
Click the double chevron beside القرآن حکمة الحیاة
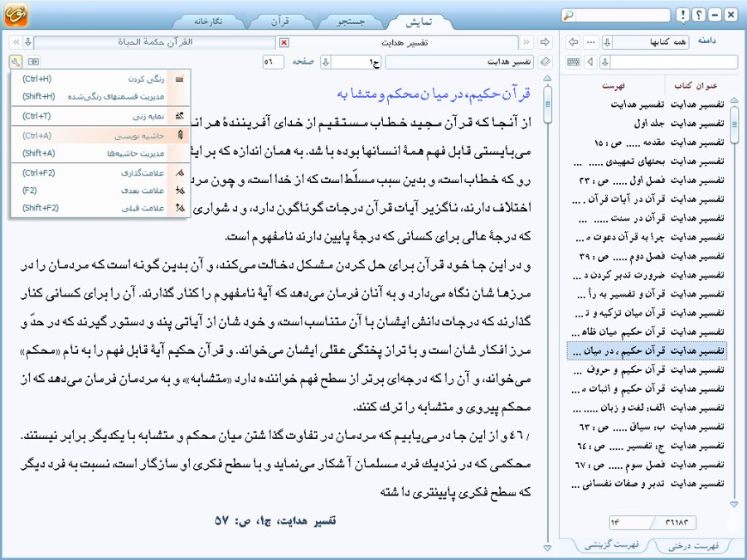[x=16, y=42]
